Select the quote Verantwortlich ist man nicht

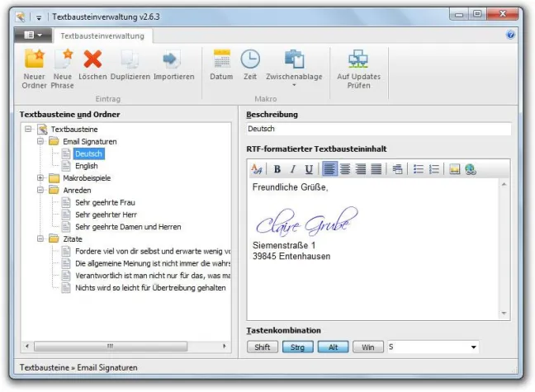tap(153, 276)
